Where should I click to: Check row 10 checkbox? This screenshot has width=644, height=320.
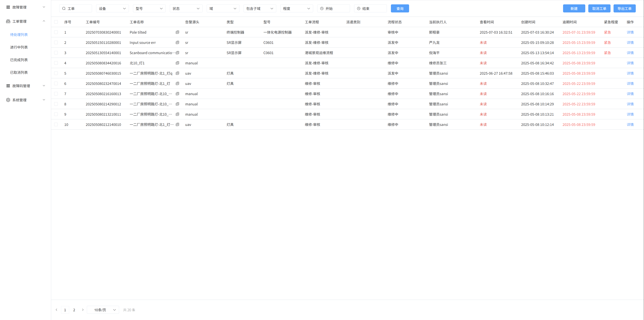pos(56,124)
